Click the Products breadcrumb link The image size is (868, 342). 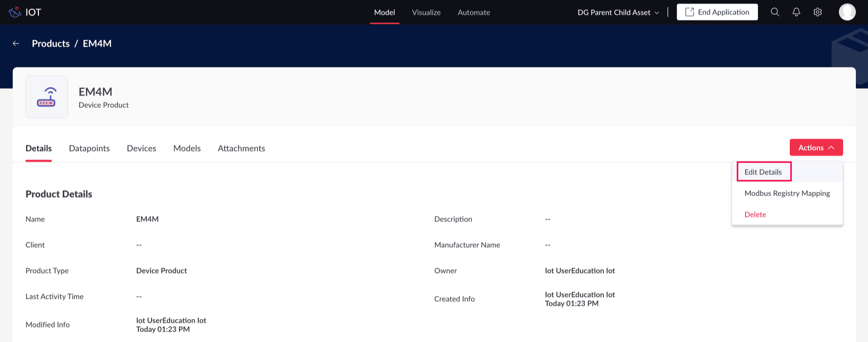(x=51, y=43)
